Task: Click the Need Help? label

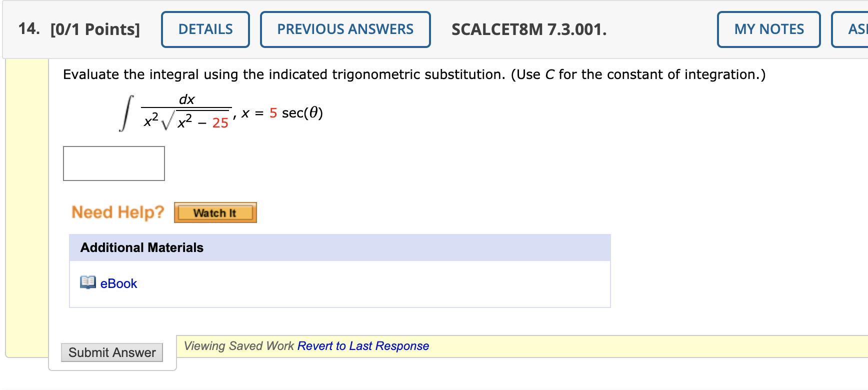Action: click(117, 212)
